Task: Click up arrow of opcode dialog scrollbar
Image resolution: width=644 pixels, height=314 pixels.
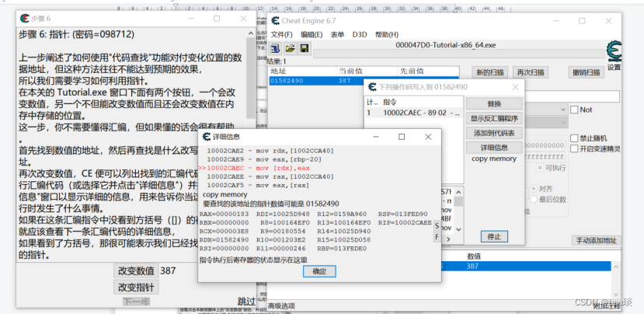Action: (x=458, y=190)
